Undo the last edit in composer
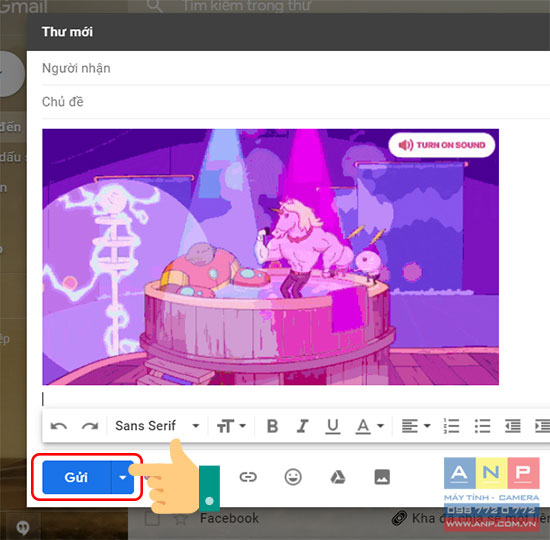550x540 pixels. point(59,426)
